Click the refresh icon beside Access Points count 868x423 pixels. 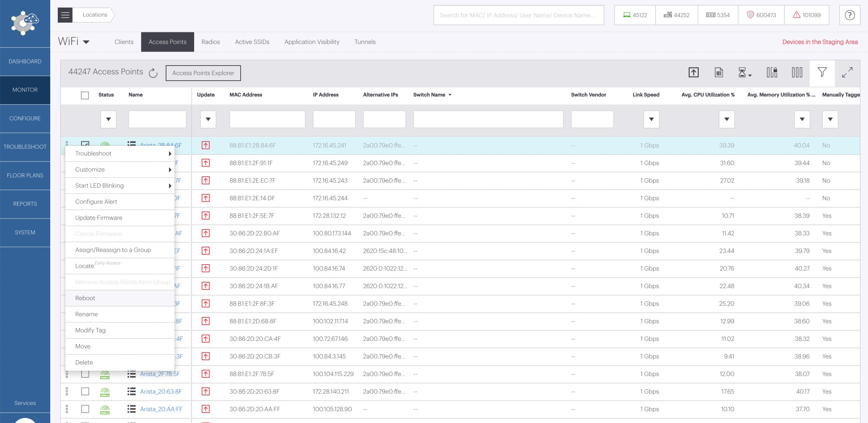[x=153, y=73]
